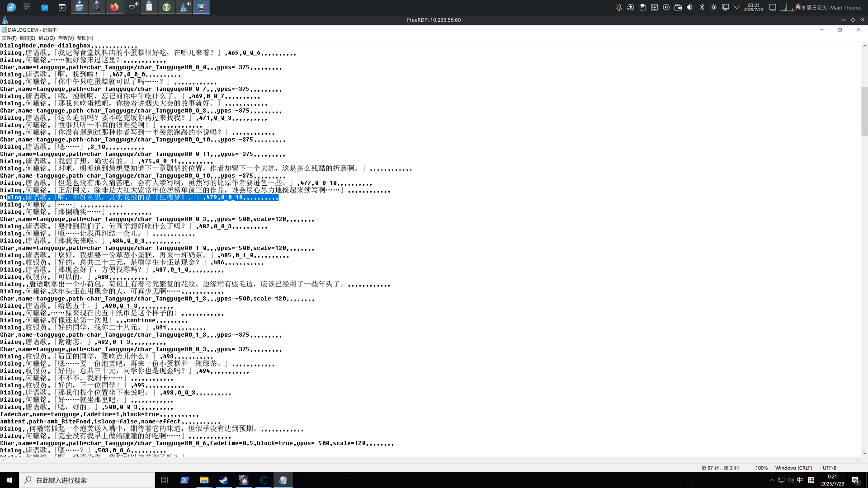Open Windows notification center button
Viewport: 868px width, 488px height.
855,480
